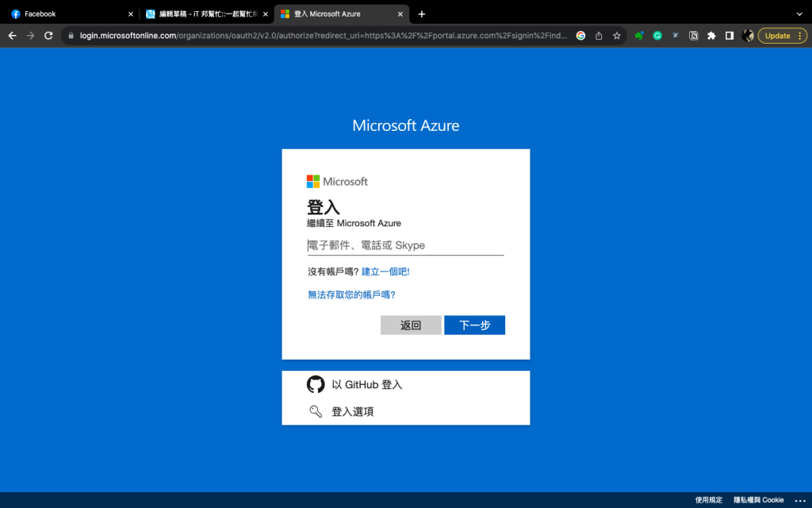The height and width of the screenshot is (508, 812).
Task: Bookmark this page with star icon
Action: 617,36
